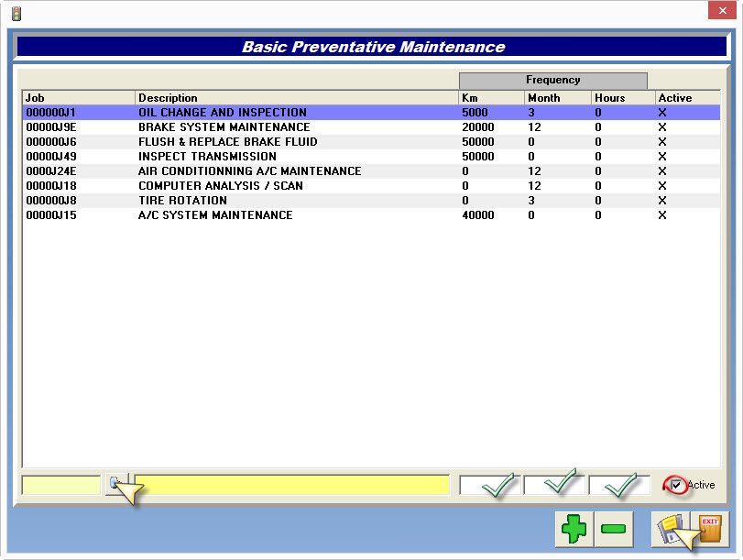Select job code 000000J6
The image size is (743, 560).
click(x=51, y=142)
